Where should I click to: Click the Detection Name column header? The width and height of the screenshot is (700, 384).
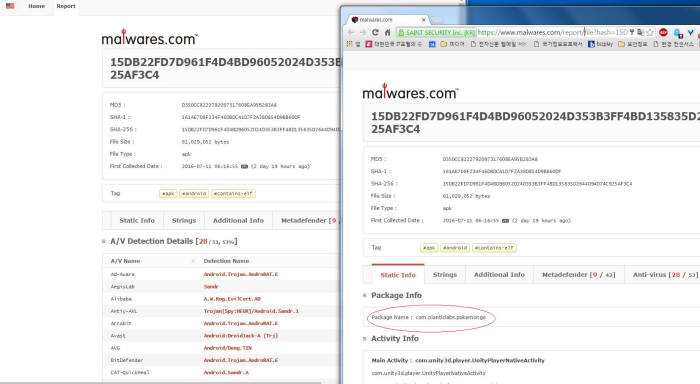[x=226, y=261]
